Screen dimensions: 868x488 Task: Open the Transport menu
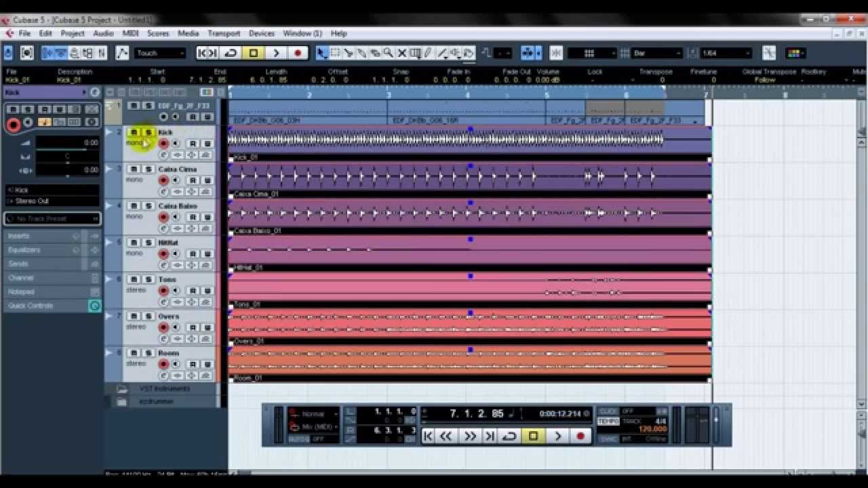pos(224,33)
